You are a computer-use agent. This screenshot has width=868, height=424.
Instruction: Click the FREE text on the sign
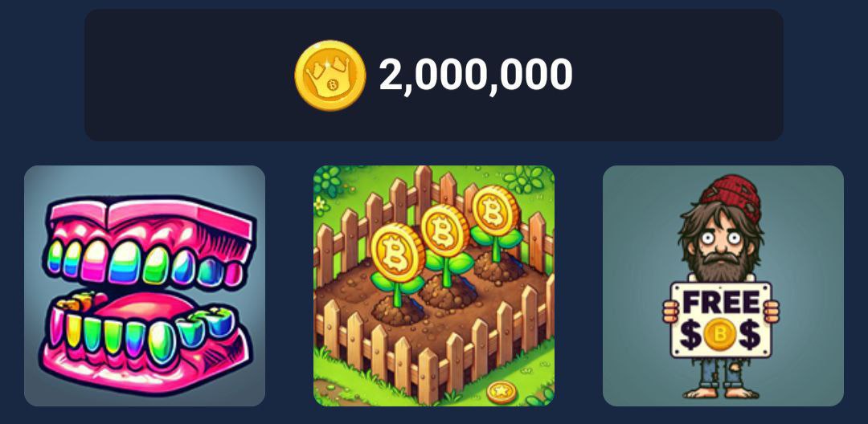pyautogui.click(x=721, y=303)
